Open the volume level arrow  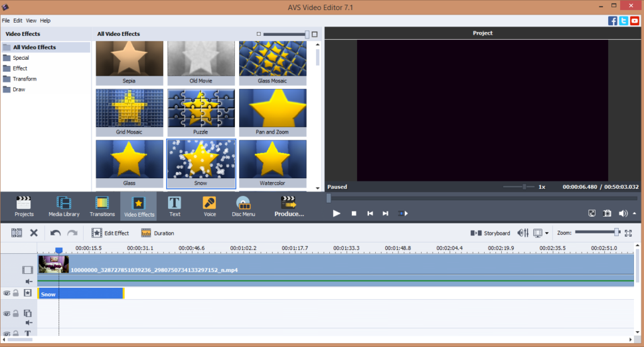point(635,213)
